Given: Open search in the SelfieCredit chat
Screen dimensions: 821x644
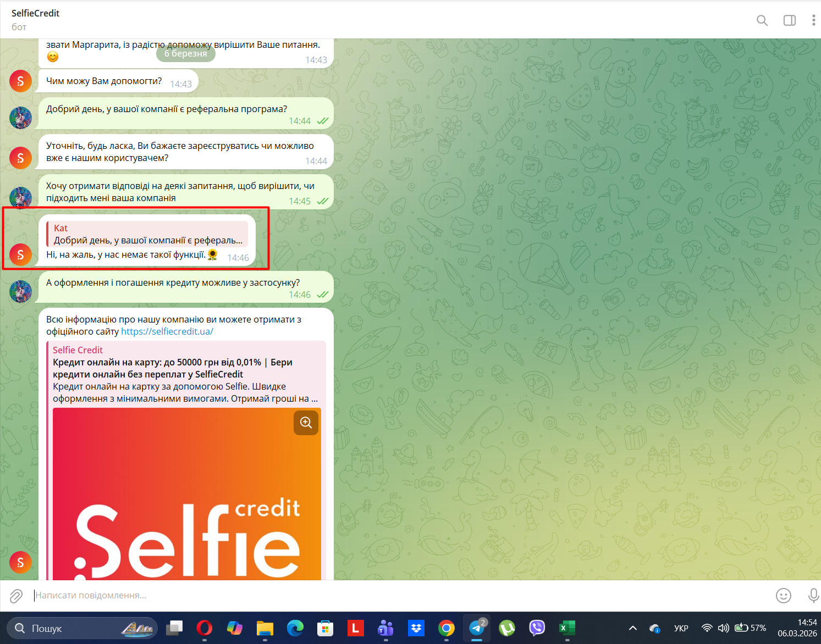Looking at the screenshot, I should click(x=762, y=20).
